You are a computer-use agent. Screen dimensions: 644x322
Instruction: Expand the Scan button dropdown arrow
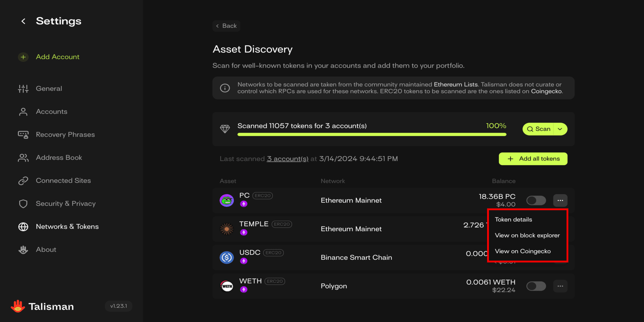click(560, 129)
